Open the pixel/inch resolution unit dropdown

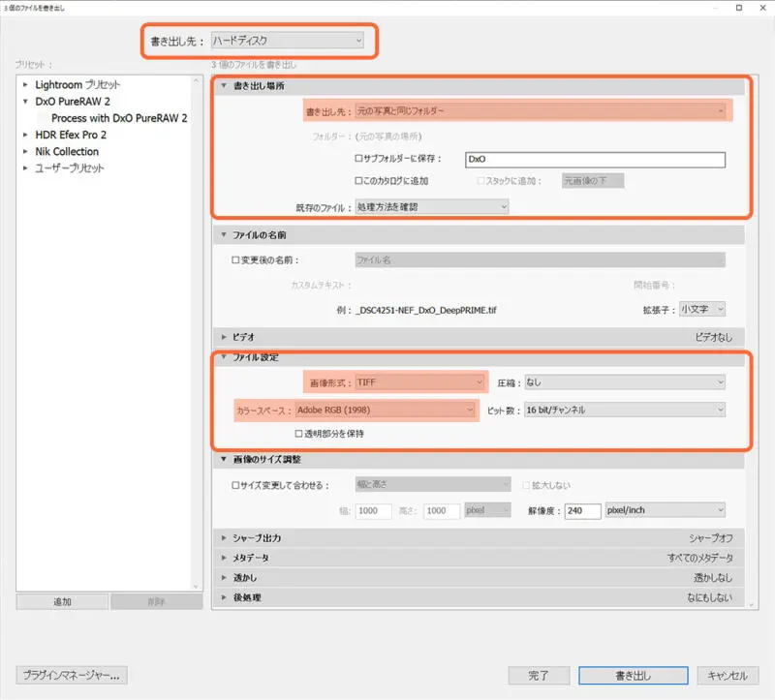pyautogui.click(x=666, y=510)
